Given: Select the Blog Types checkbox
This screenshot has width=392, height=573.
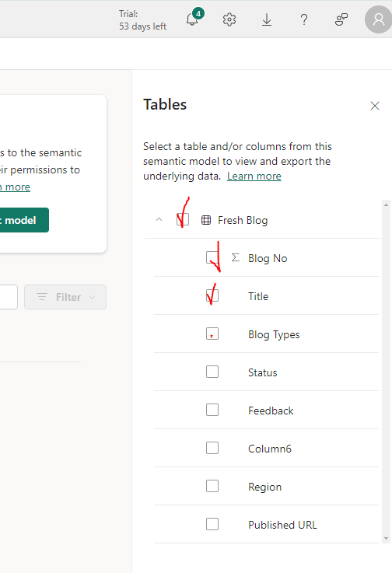Looking at the screenshot, I should point(212,334).
